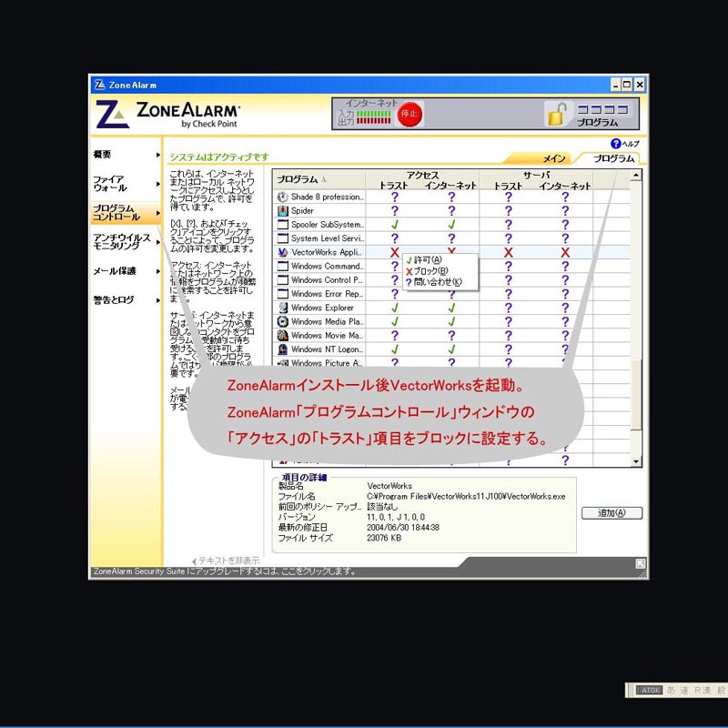Toggle VectorWorks Server Internet red X
728x728 pixels.
click(565, 253)
